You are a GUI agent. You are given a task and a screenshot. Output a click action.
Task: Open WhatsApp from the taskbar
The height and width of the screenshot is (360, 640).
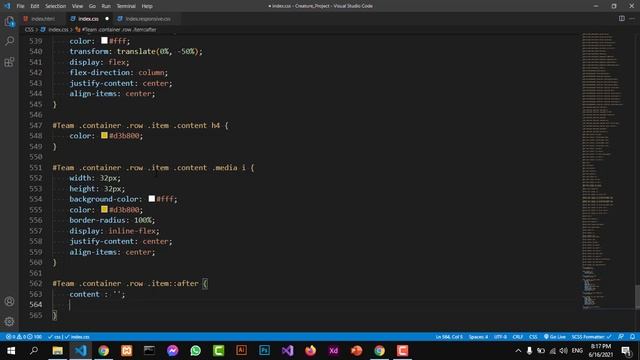[196, 351]
